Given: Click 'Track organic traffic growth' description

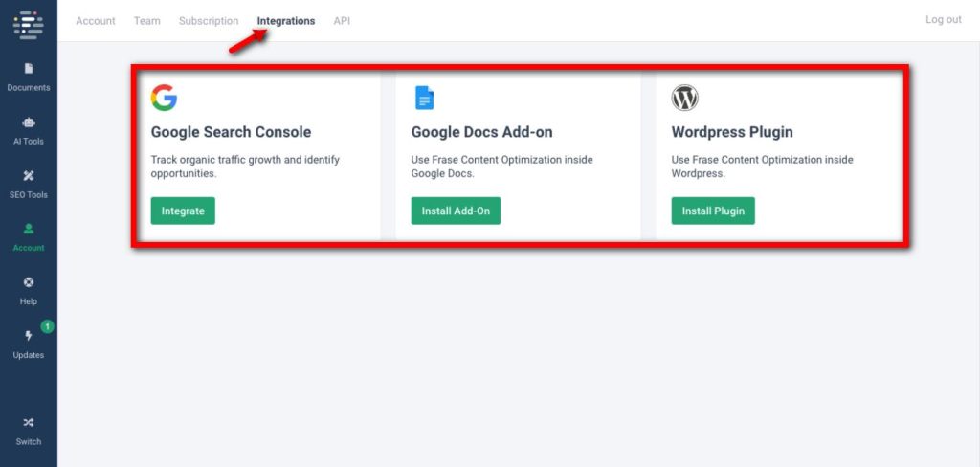Looking at the screenshot, I should click(x=245, y=167).
